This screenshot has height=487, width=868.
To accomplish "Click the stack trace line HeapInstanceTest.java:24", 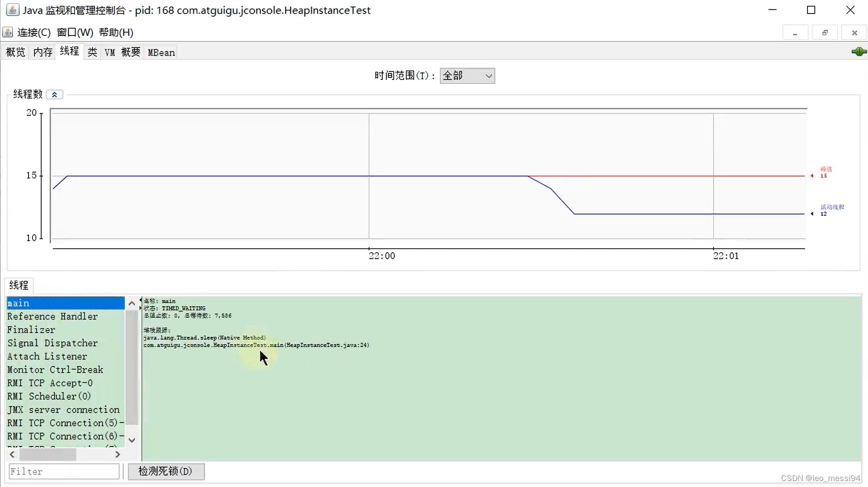I will [x=256, y=345].
